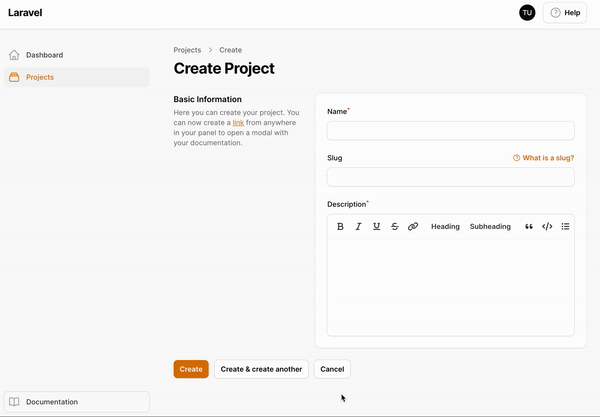
Task: Click the 'Basic Information' section title
Action: [x=207, y=99]
